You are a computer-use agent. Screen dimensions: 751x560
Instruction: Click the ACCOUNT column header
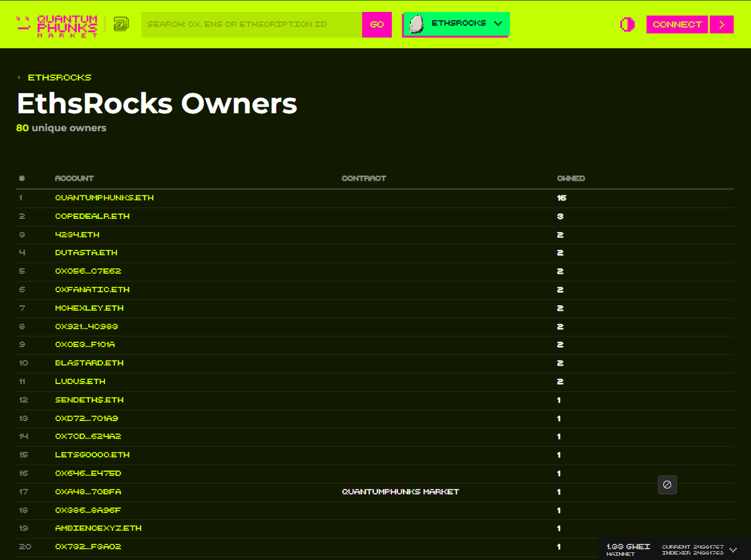74,178
